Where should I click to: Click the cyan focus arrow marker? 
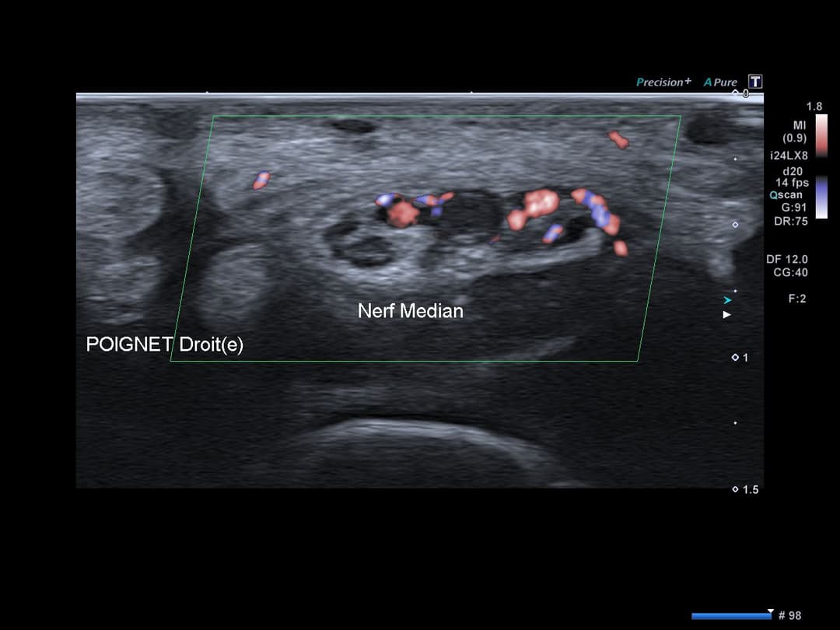727,300
